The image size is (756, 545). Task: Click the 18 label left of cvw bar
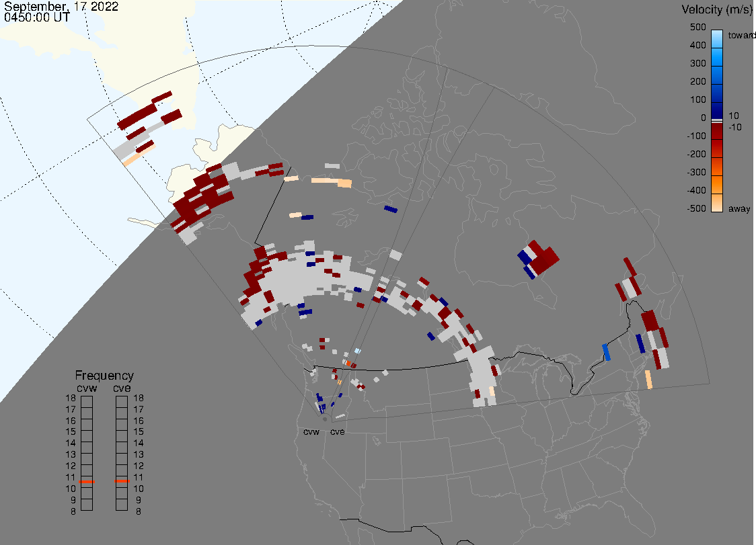(x=71, y=398)
